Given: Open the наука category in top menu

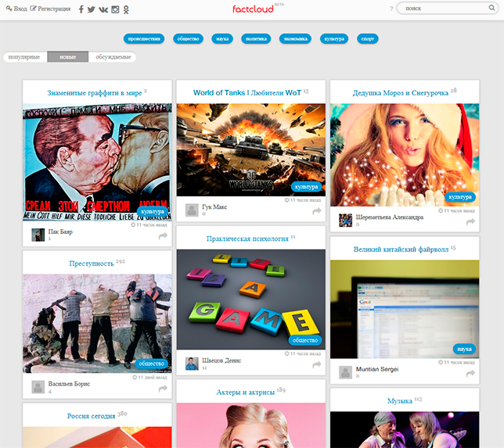Looking at the screenshot, I should (222, 39).
